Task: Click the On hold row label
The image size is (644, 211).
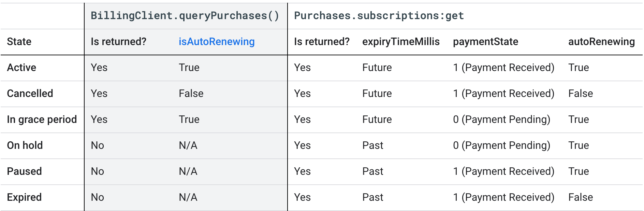Action: click(x=25, y=145)
